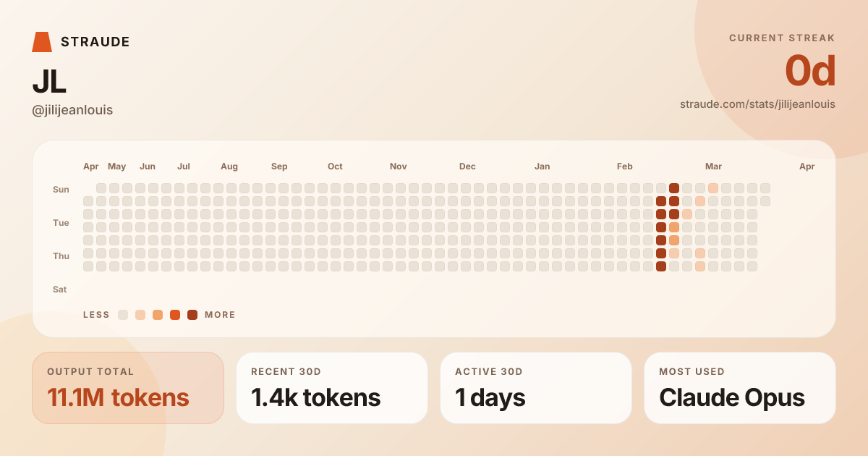Click the Feb month label on heatmap

(x=625, y=166)
